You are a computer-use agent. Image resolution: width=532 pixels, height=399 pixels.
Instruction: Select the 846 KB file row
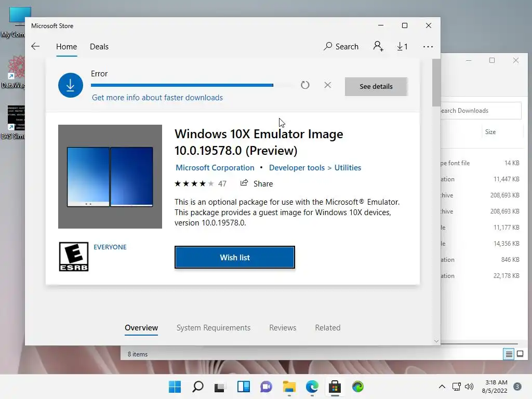[x=481, y=260]
